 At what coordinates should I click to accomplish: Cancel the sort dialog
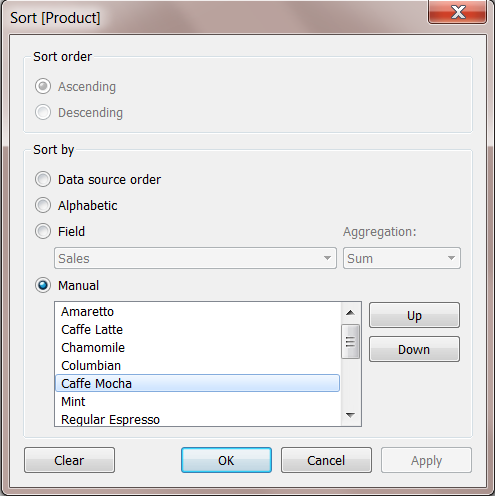(326, 460)
